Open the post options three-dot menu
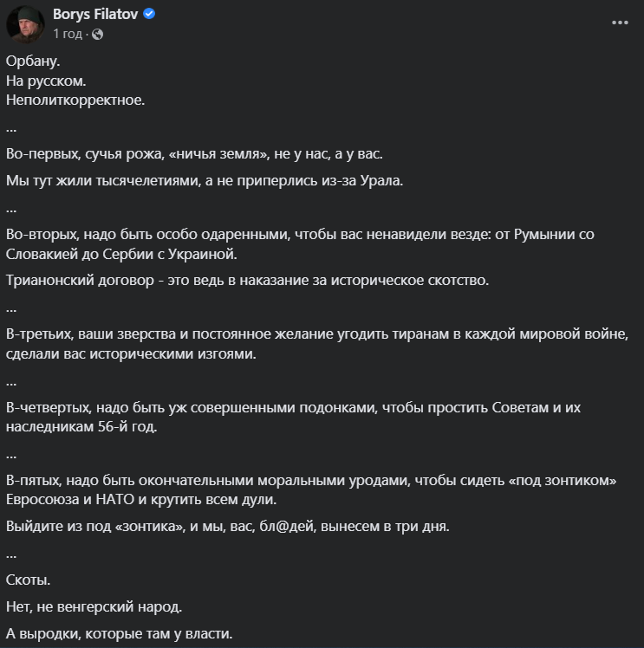Image resolution: width=644 pixels, height=648 pixels. 619,23
